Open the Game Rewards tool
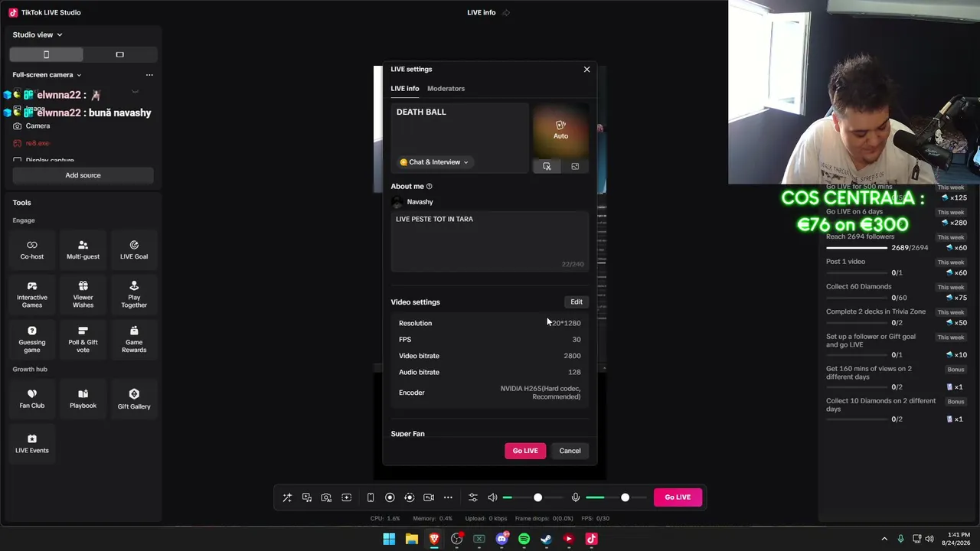The height and width of the screenshot is (551, 980). pyautogui.click(x=134, y=340)
